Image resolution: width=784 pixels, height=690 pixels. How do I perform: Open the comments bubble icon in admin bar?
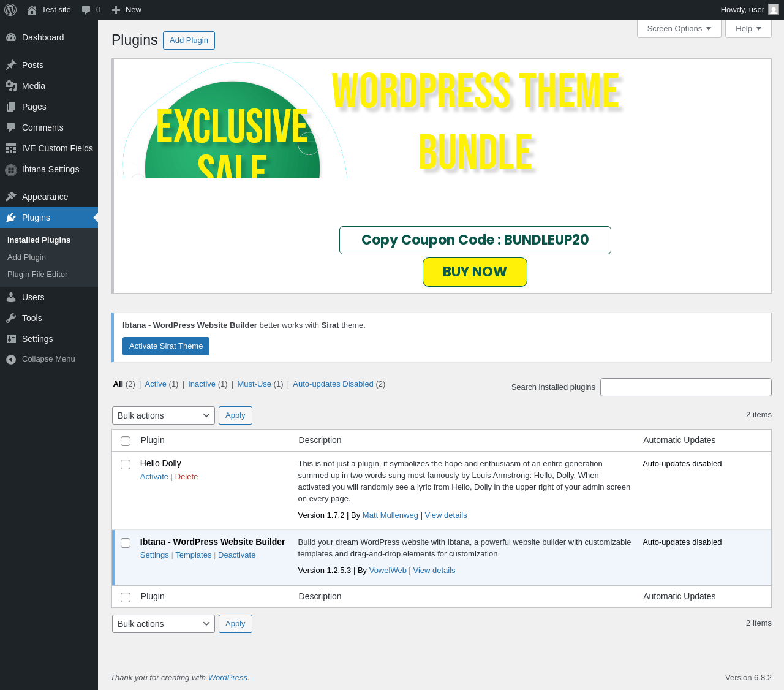pos(86,10)
